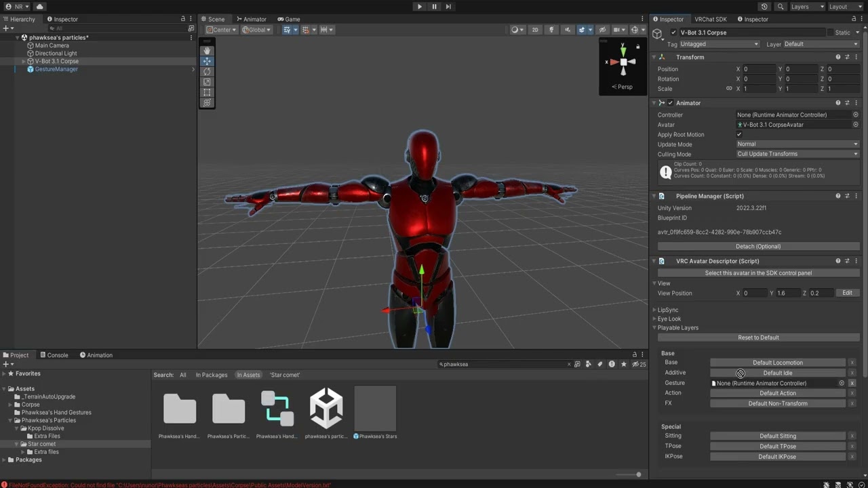
Task: Open snap increment settings icon
Action: click(327, 30)
